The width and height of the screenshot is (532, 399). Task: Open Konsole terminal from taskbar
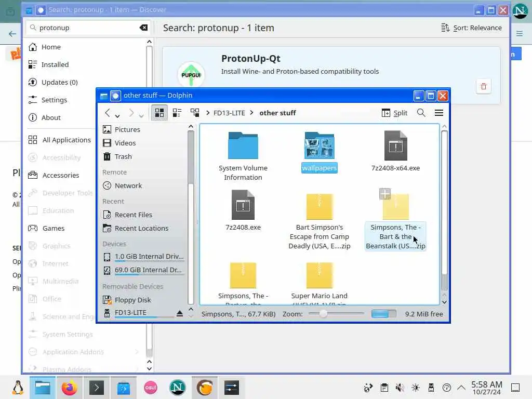96,388
